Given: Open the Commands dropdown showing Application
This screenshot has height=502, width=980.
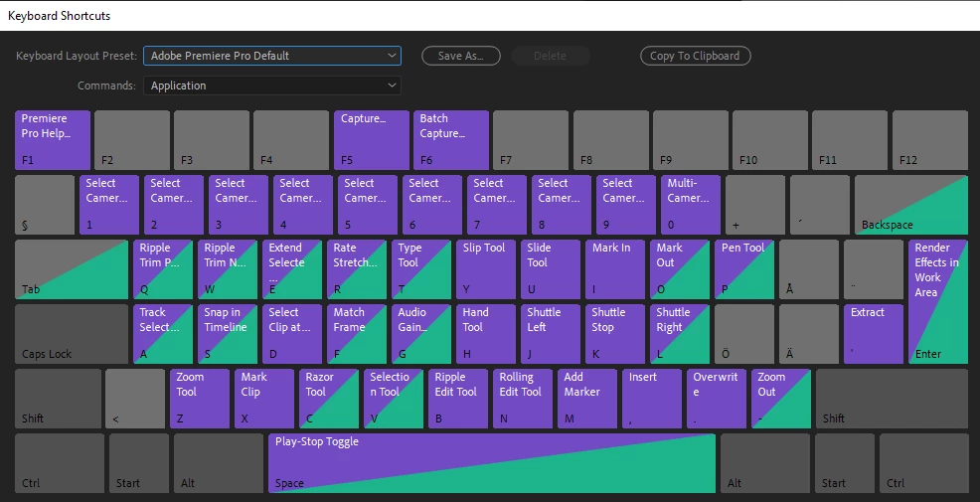Looking at the screenshot, I should pos(272,85).
